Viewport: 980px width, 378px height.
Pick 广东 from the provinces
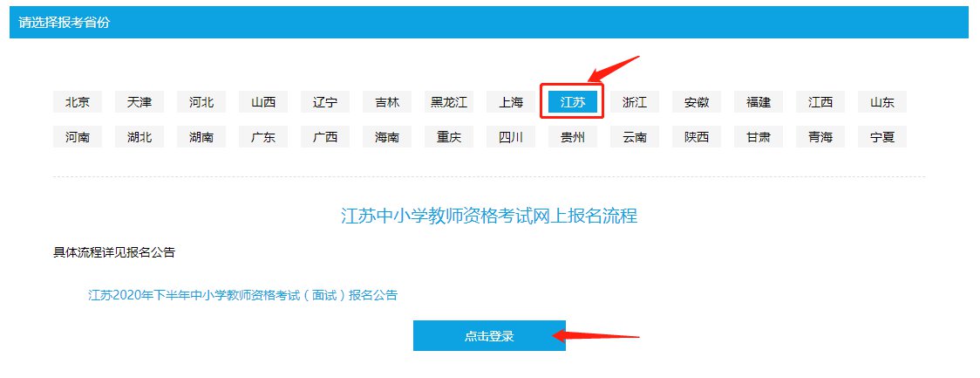pyautogui.click(x=263, y=137)
